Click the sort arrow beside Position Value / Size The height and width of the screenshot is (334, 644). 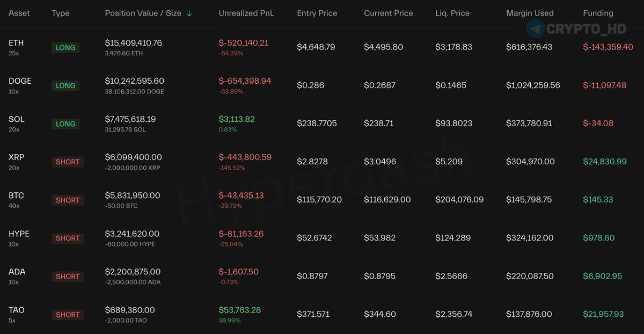[x=189, y=13]
